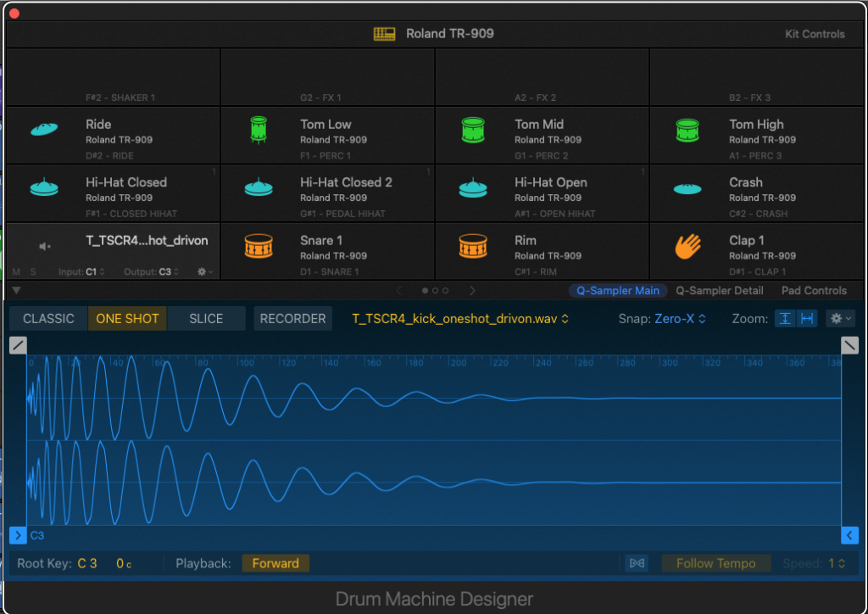Go to the previous pad page arrow

[x=398, y=290]
